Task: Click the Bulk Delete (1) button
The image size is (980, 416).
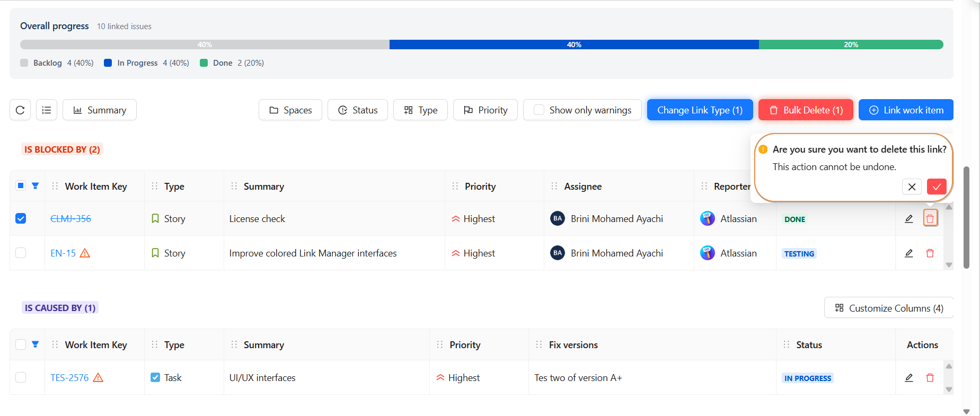Action: (806, 110)
